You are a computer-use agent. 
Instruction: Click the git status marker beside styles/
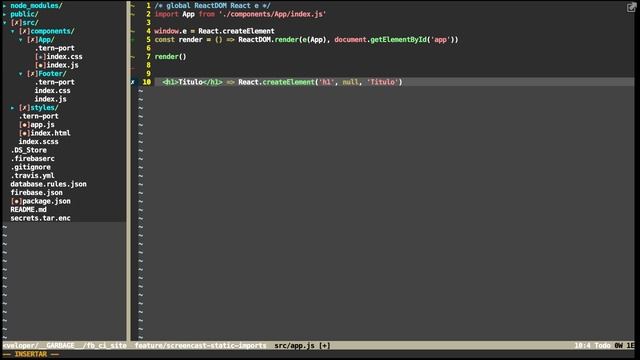(x=24, y=108)
